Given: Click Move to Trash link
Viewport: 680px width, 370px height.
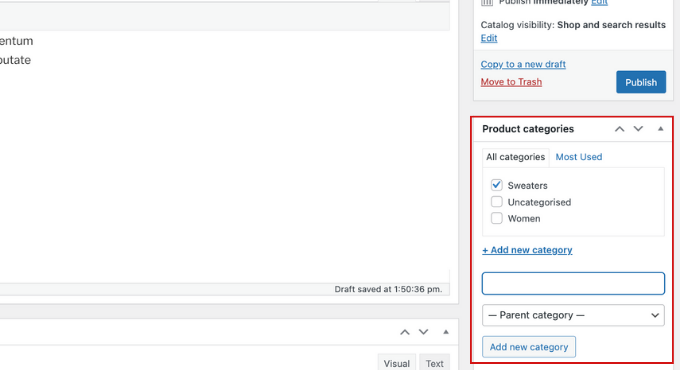Looking at the screenshot, I should (511, 82).
